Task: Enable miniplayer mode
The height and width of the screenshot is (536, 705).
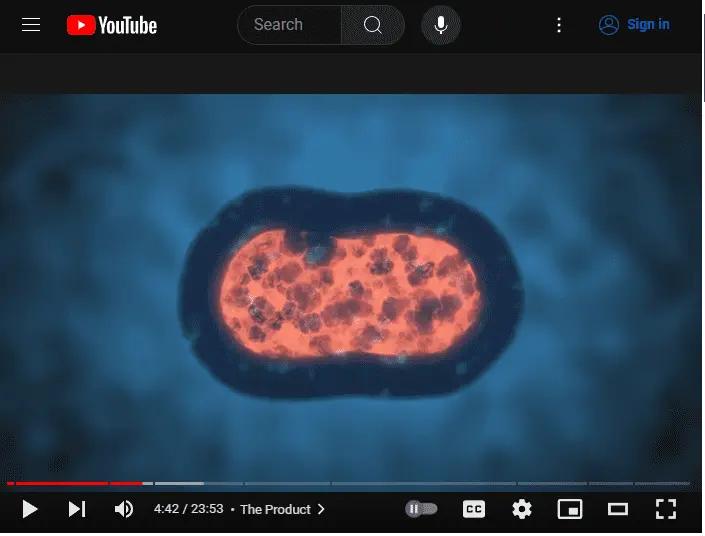Action: point(570,509)
